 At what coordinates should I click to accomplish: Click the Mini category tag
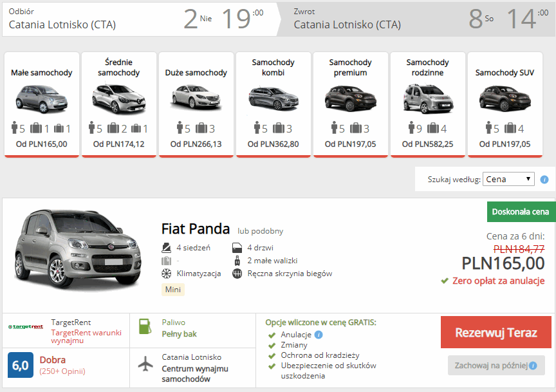[x=173, y=290]
